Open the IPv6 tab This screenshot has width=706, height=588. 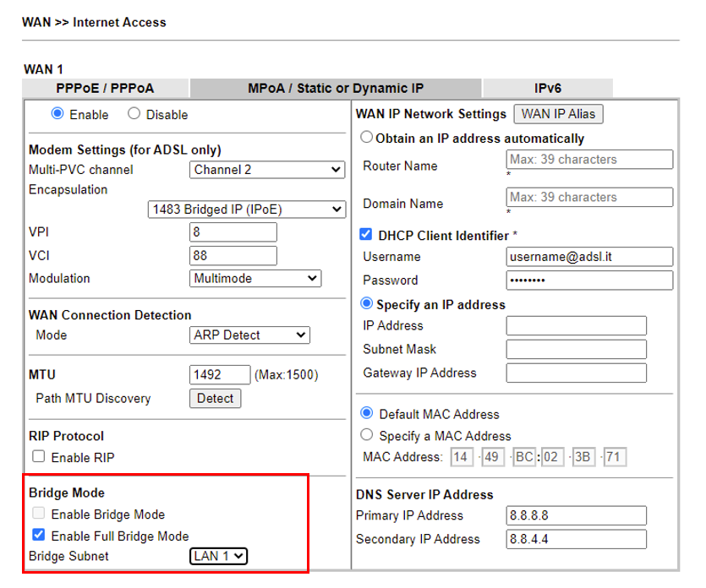548,88
